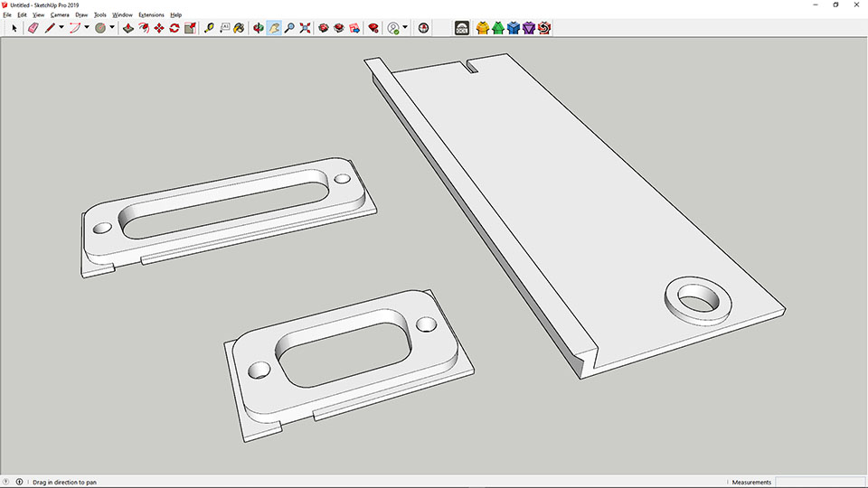Select the Offset tool

pos(144,28)
